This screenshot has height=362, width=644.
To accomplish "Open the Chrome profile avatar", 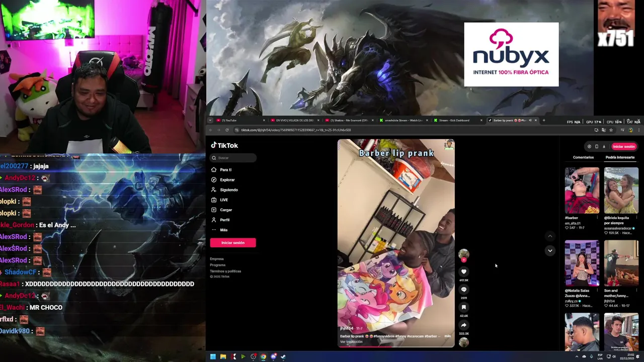I will click(x=630, y=130).
